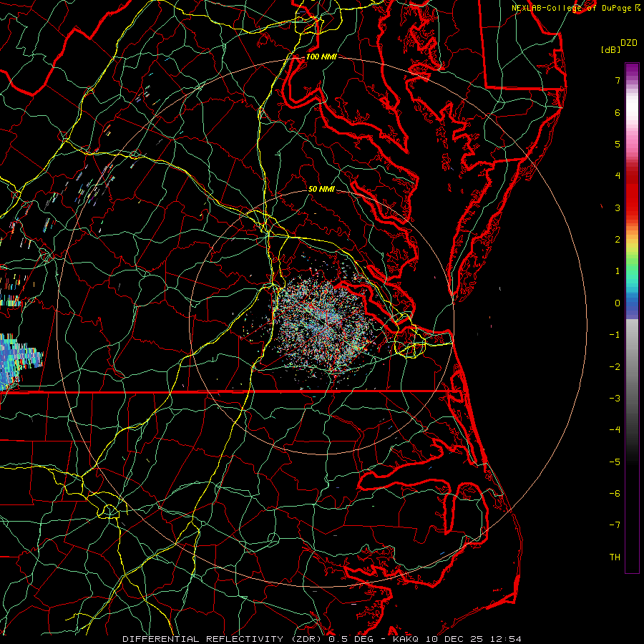Click the purple top of the color bar
Screen dimensions: 644x644
click(632, 70)
